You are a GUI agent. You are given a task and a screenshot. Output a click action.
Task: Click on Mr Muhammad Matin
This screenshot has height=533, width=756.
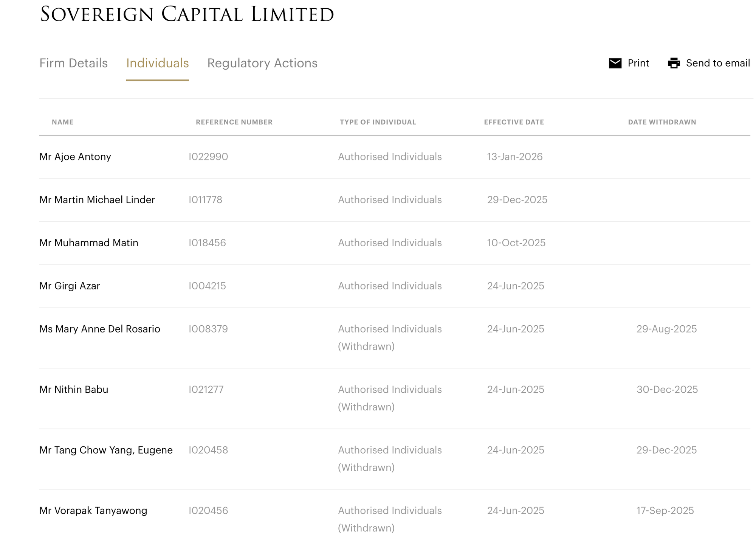pyautogui.click(x=89, y=243)
